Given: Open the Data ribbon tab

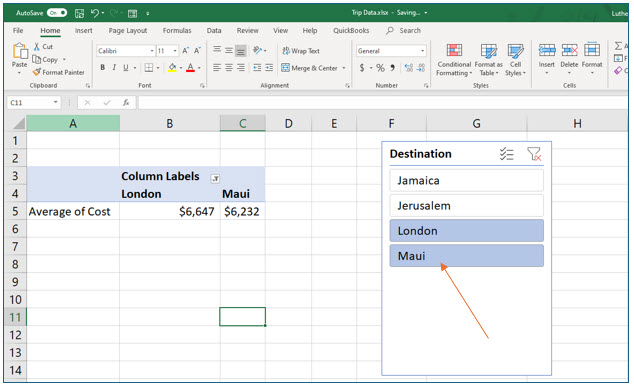Looking at the screenshot, I should coord(214,30).
